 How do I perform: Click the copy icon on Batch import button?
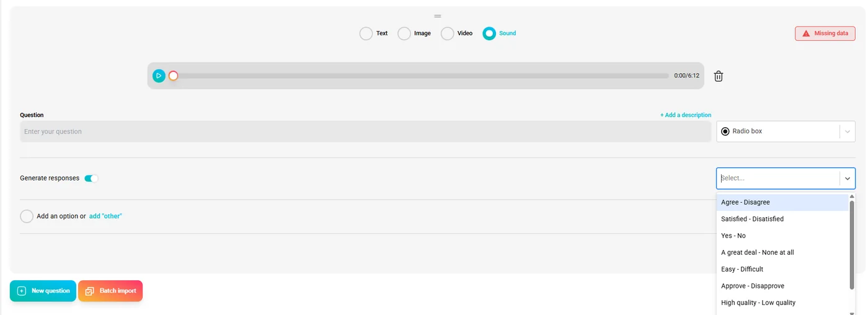(x=89, y=291)
